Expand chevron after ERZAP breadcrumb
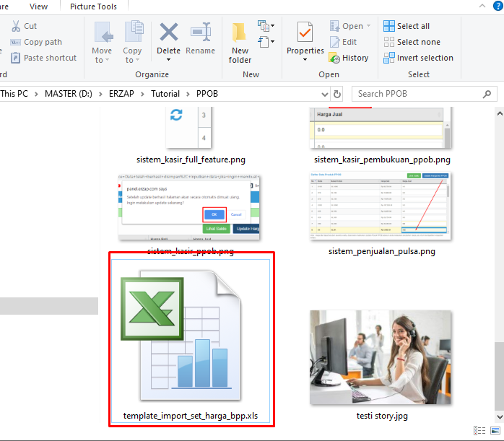Viewport: 504px width, 441px height. point(142,94)
